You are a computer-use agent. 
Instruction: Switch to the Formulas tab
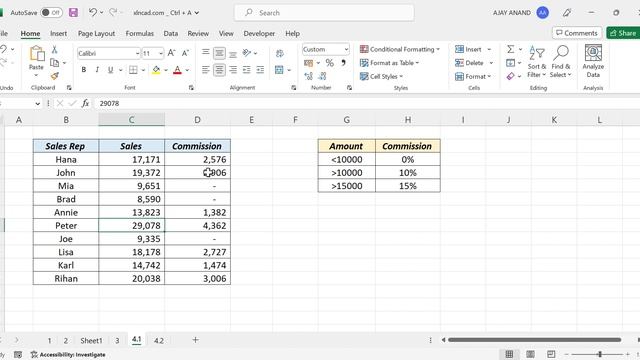(x=140, y=33)
